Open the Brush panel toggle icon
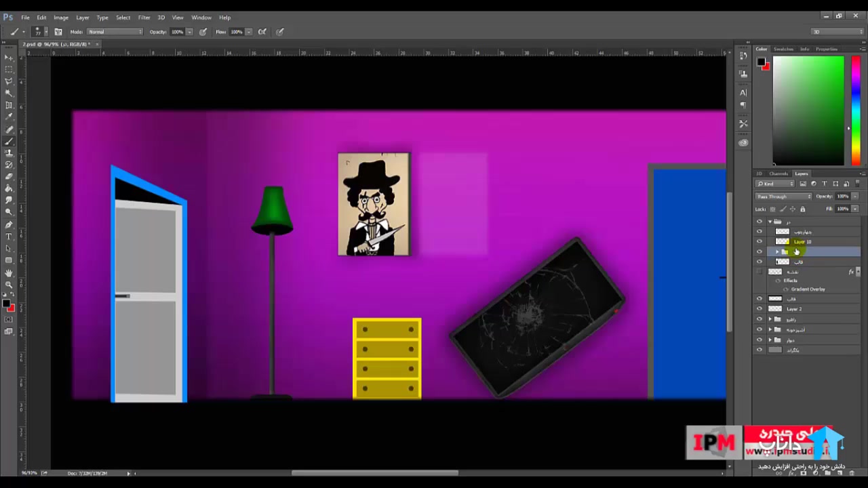This screenshot has width=868, height=488. click(58, 32)
